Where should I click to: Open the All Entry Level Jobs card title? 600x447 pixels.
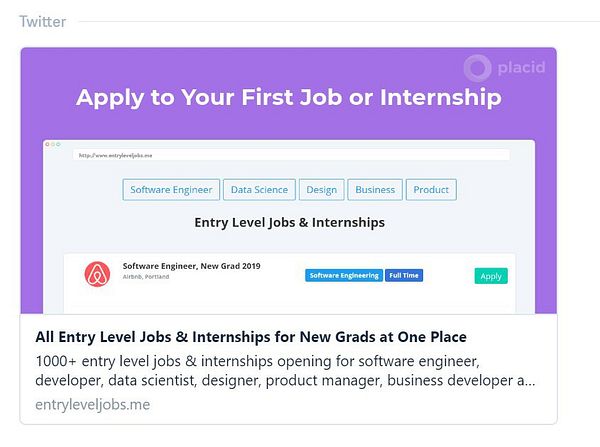[251, 337]
